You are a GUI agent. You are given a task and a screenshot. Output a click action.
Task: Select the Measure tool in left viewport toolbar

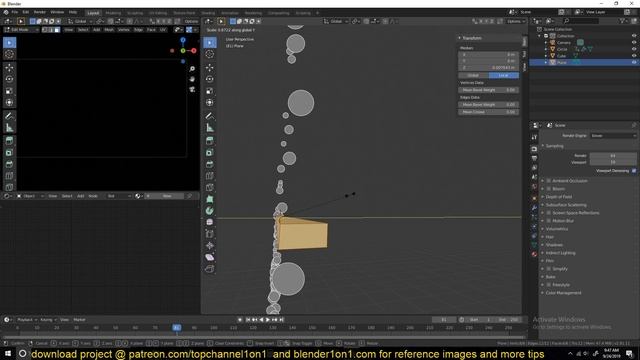(x=9, y=128)
